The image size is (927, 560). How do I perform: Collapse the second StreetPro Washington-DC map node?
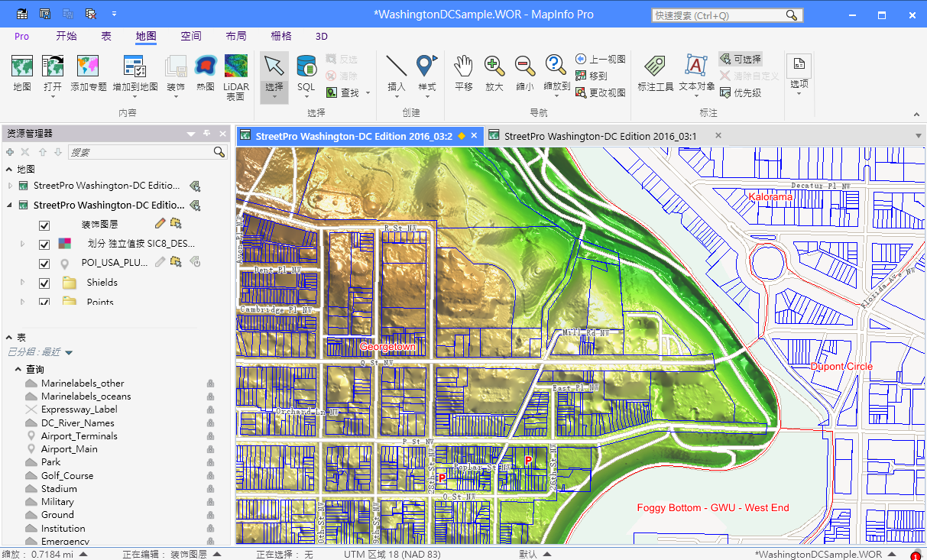point(10,205)
